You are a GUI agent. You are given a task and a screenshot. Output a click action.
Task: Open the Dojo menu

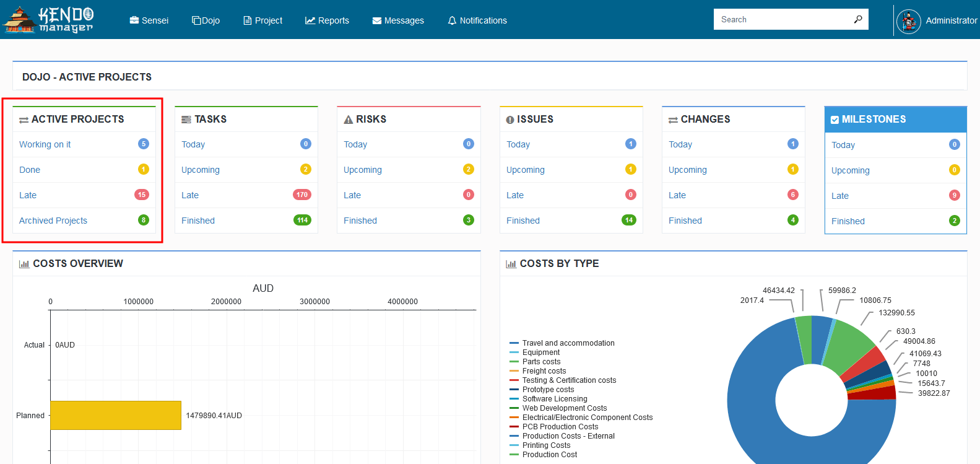coord(206,20)
